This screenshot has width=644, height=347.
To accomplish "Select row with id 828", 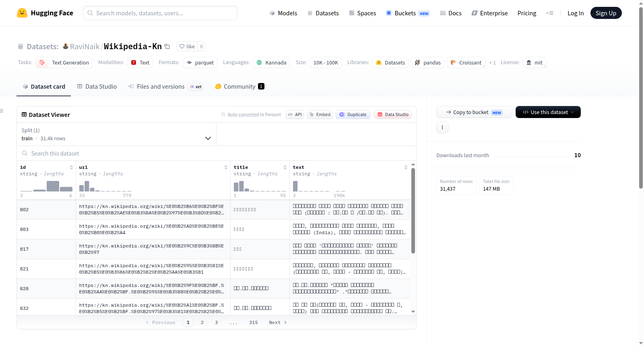I will [213, 289].
